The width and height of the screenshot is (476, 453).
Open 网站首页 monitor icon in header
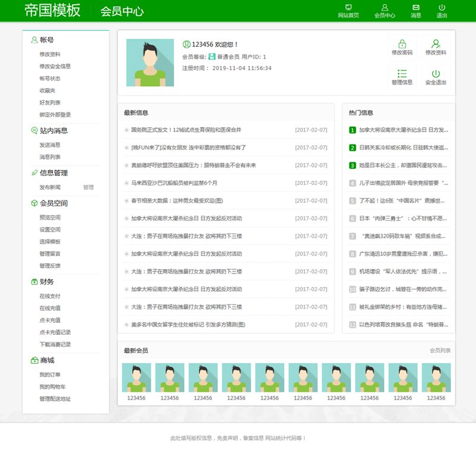coord(348,7)
